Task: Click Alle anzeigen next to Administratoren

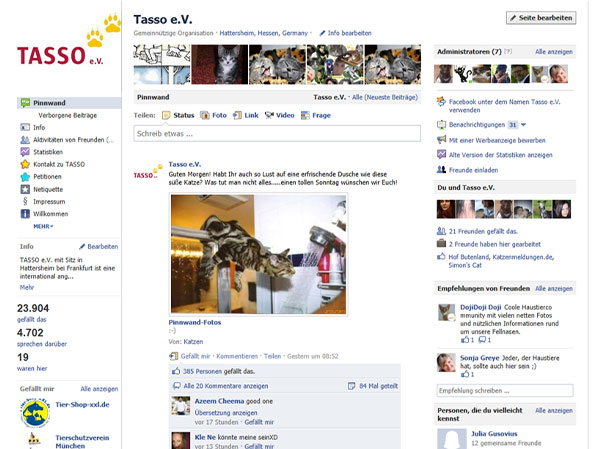Action: [x=554, y=52]
